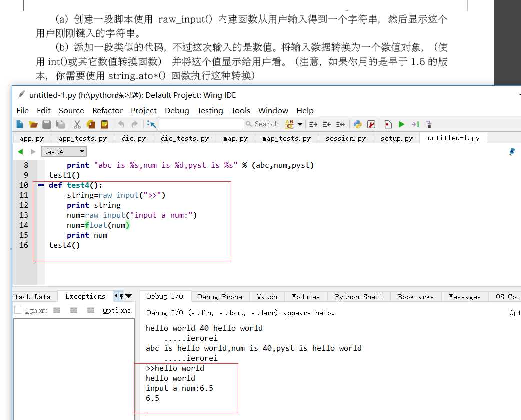Click the toolbar search input field
The image size is (521, 420).
[x=201, y=124]
